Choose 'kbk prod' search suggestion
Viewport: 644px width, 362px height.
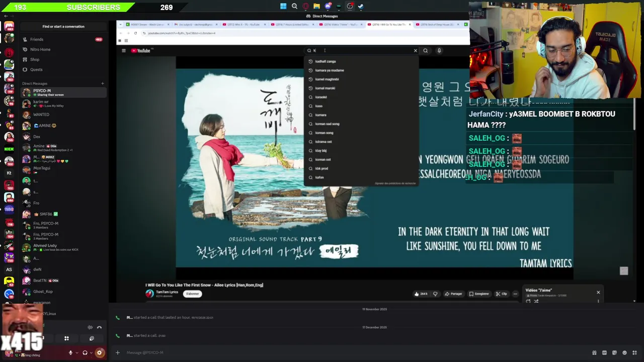[x=361, y=168]
